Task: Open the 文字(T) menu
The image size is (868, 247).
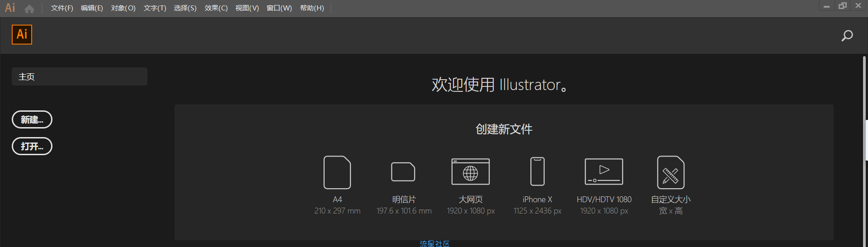Action: [x=155, y=8]
